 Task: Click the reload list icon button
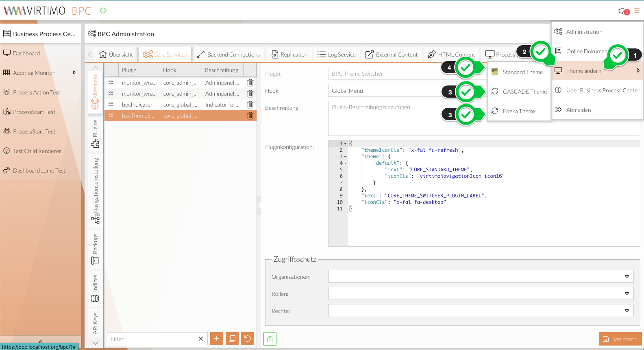(x=248, y=339)
